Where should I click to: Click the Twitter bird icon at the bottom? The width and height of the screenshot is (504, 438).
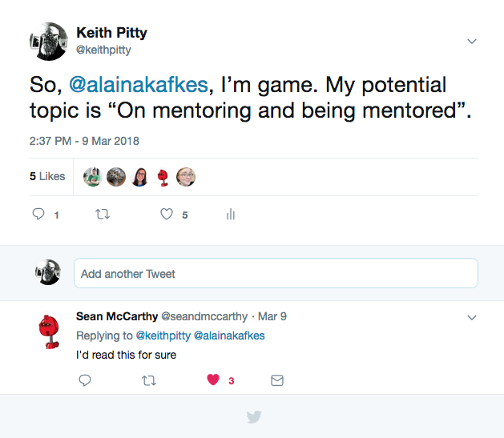click(254, 417)
